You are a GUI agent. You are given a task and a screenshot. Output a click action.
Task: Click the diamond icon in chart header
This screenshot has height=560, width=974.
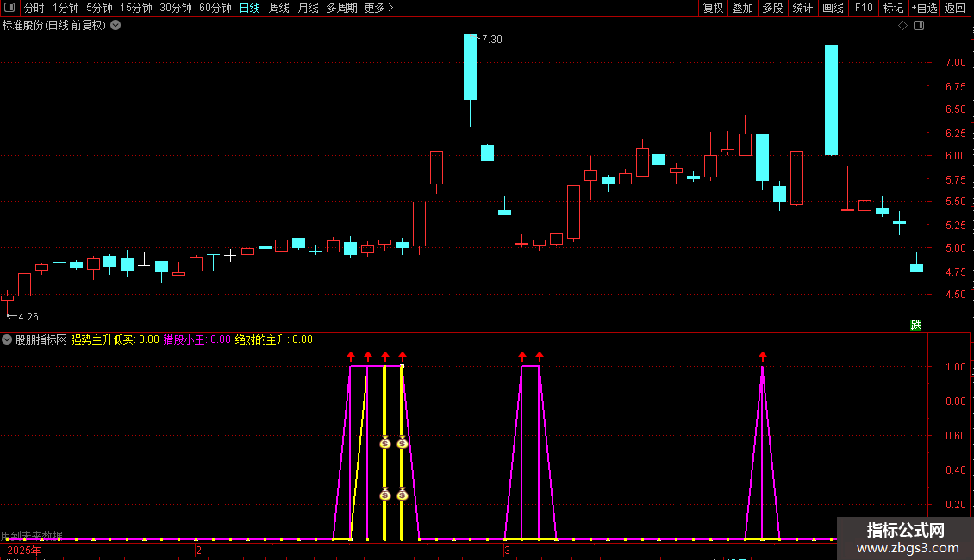click(903, 26)
